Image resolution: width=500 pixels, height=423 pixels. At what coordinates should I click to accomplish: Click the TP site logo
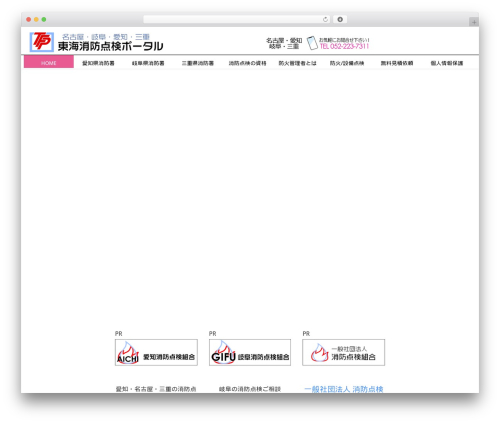click(42, 42)
